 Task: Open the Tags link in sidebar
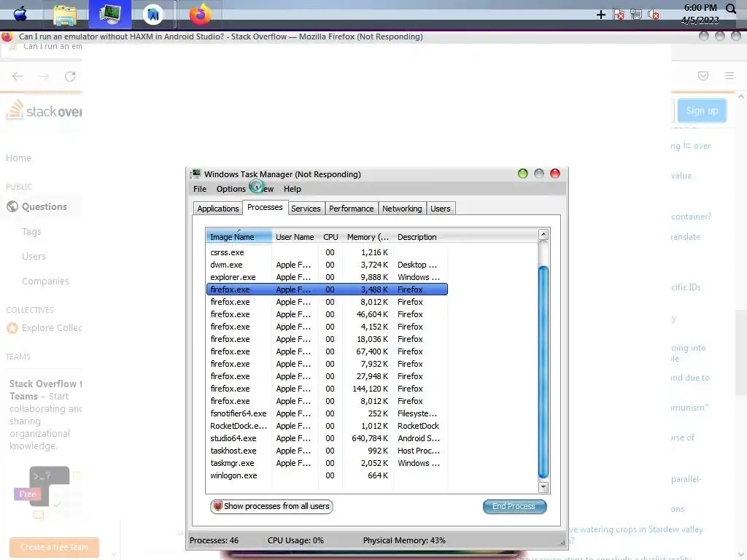coord(31,231)
